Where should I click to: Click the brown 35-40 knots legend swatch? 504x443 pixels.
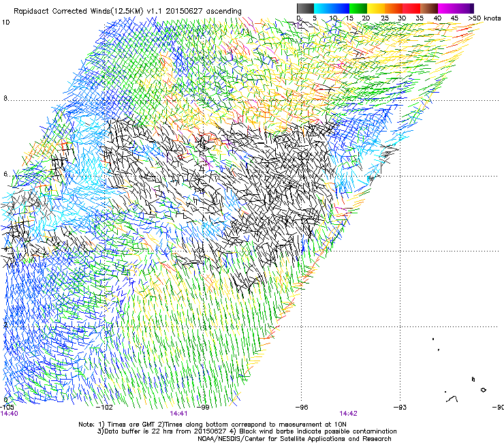point(429,8)
